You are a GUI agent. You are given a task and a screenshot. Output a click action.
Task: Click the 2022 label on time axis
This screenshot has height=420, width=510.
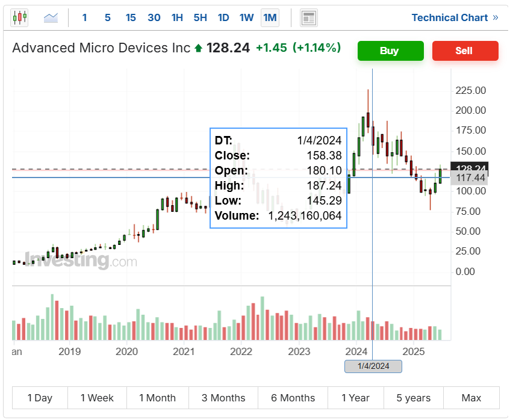241,351
